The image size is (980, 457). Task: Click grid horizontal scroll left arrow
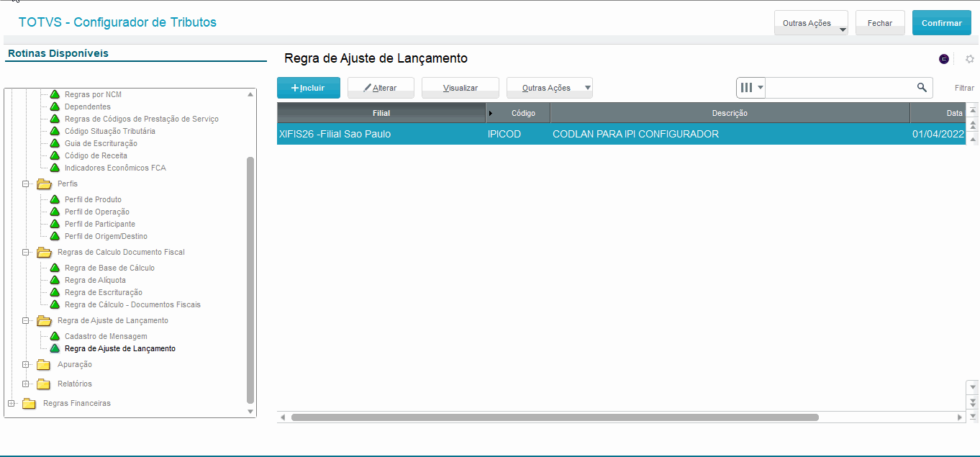[x=283, y=417]
